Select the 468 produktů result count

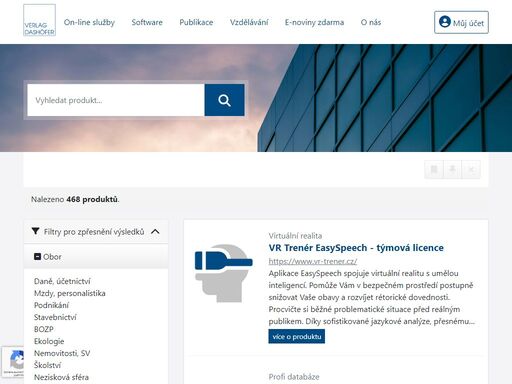[x=92, y=199]
